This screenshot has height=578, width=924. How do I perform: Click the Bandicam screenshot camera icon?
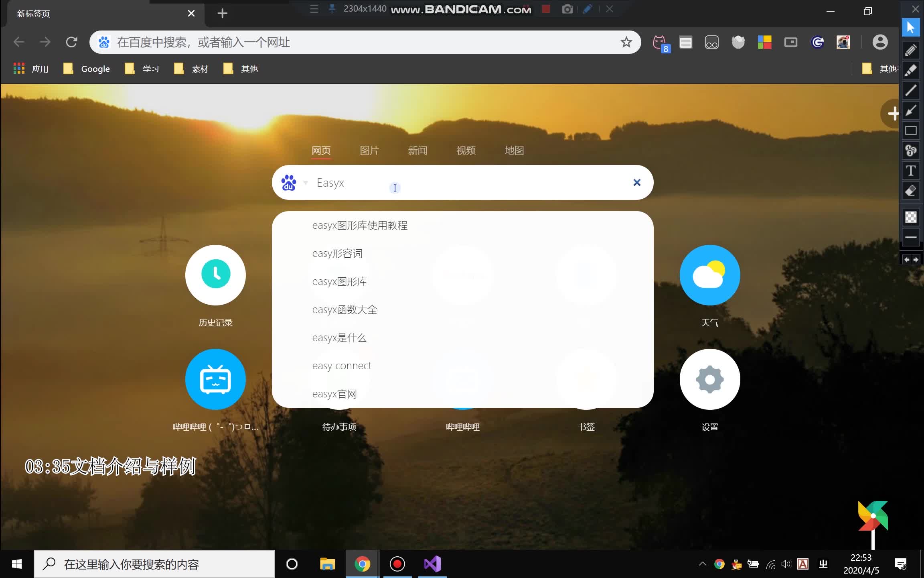click(567, 9)
